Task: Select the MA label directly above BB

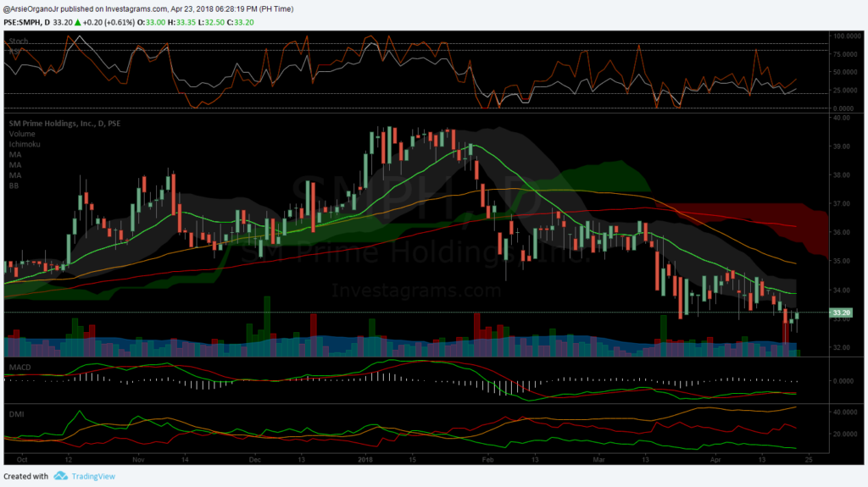Action: (x=15, y=175)
